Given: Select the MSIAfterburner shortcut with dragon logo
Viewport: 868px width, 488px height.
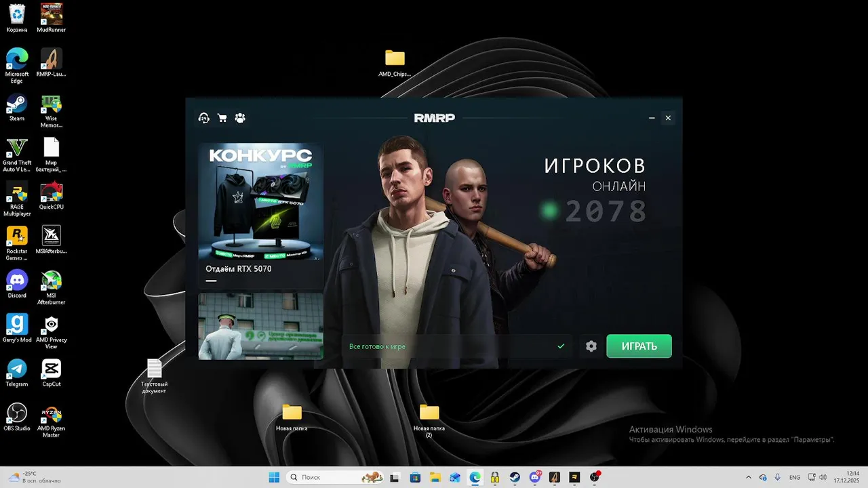Looking at the screenshot, I should (52, 240).
